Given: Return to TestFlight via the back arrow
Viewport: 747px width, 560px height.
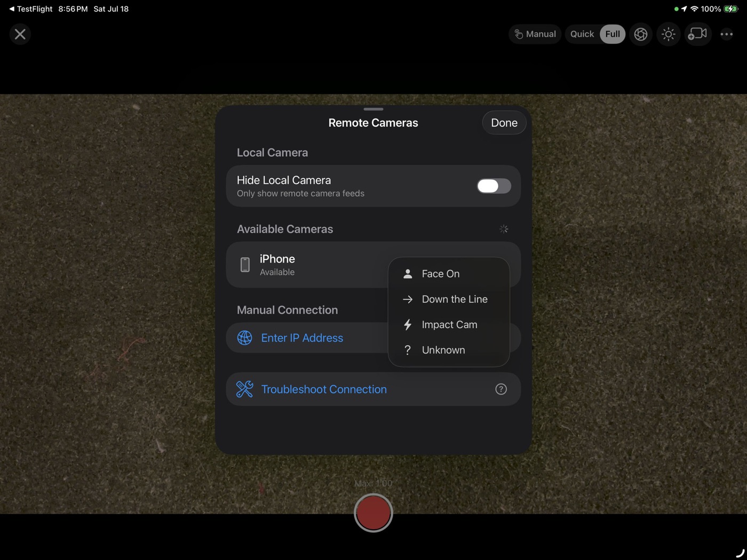Looking at the screenshot, I should click(x=30, y=9).
